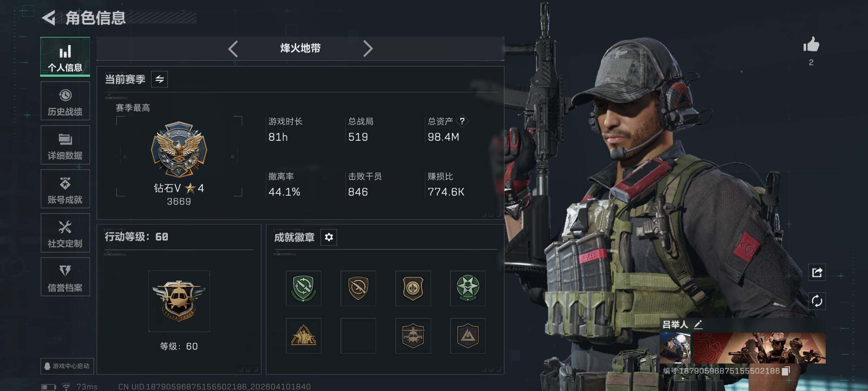Give a thumbs-up like to this profile
This screenshot has height=391, width=868.
811,45
